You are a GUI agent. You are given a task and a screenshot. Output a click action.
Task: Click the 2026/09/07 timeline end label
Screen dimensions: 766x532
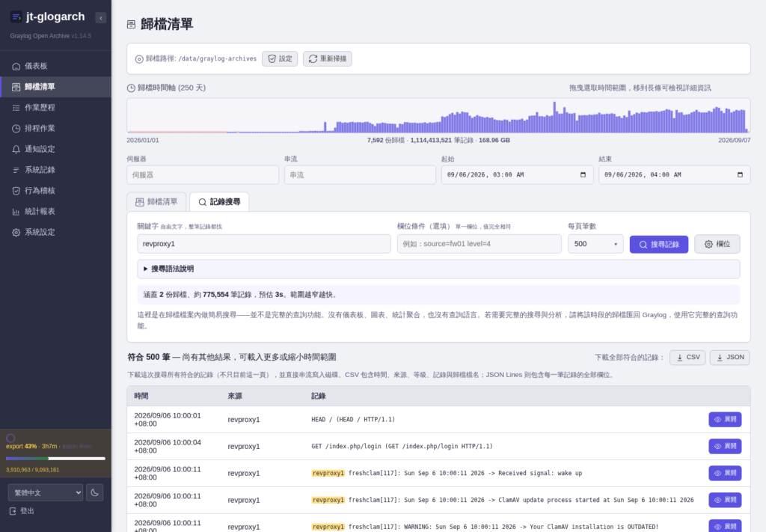click(735, 140)
